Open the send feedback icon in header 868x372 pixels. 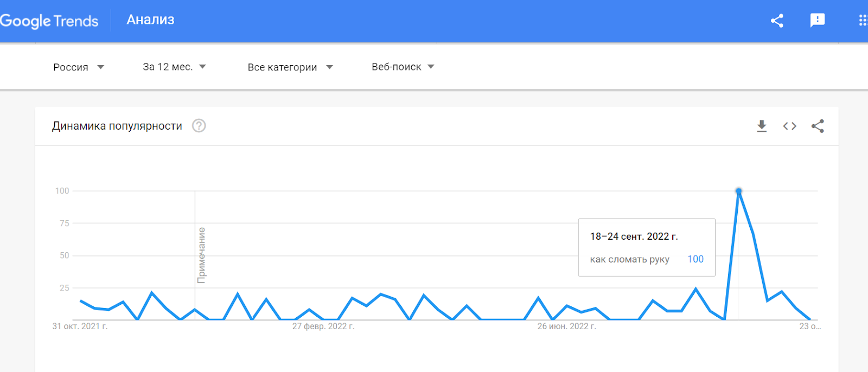(x=817, y=21)
